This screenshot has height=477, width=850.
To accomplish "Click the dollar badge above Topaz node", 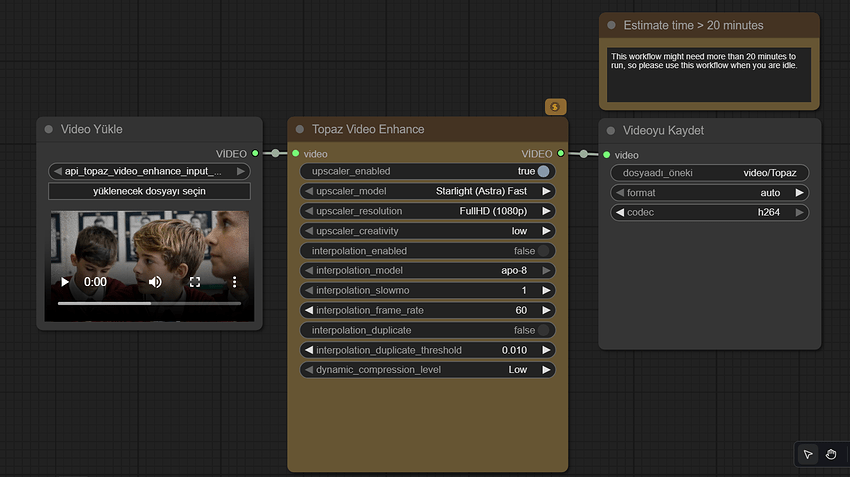I will pos(555,106).
